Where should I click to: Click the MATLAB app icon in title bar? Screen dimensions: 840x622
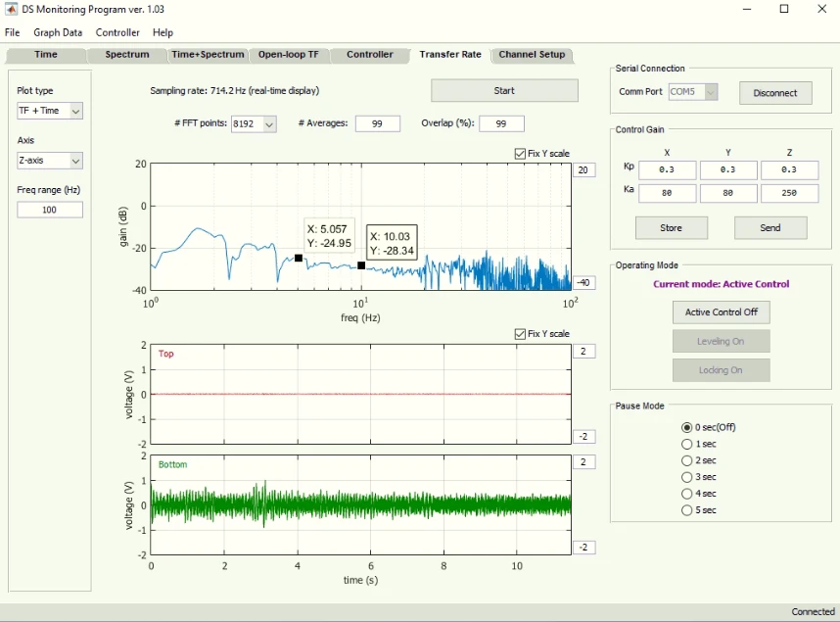[11, 9]
